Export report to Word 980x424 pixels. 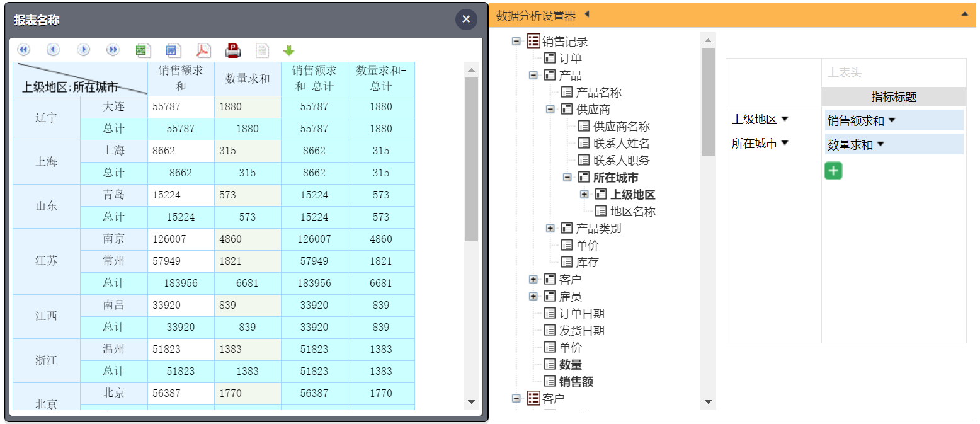click(173, 50)
